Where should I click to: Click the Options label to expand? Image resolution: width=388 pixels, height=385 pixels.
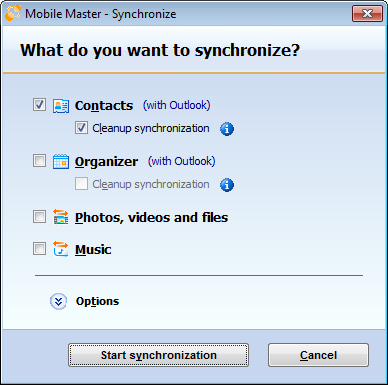pos(97,301)
